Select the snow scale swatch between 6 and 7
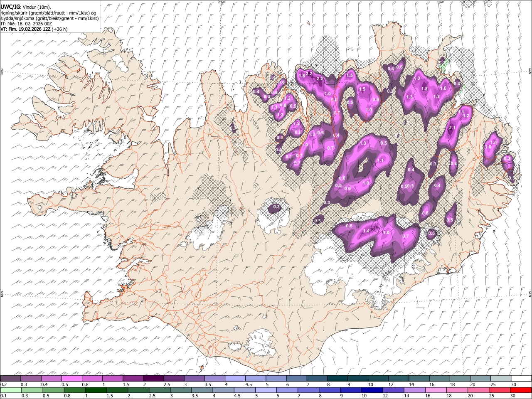The image size is (532, 399). click(x=296, y=378)
